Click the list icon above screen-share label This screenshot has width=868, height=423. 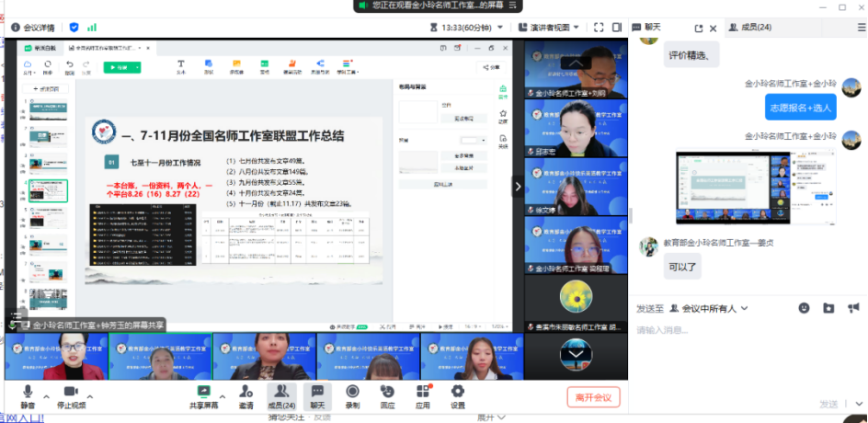[x=17, y=316]
